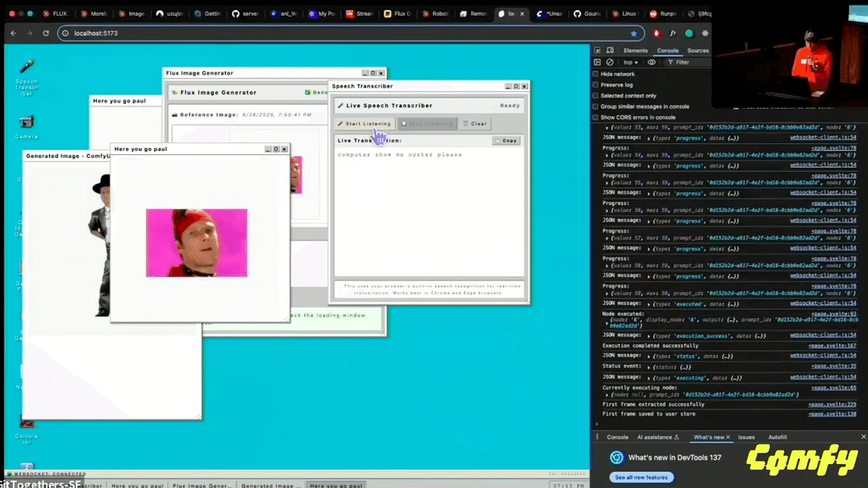
Task: Open the Issues drawer tab
Action: [x=746, y=437]
